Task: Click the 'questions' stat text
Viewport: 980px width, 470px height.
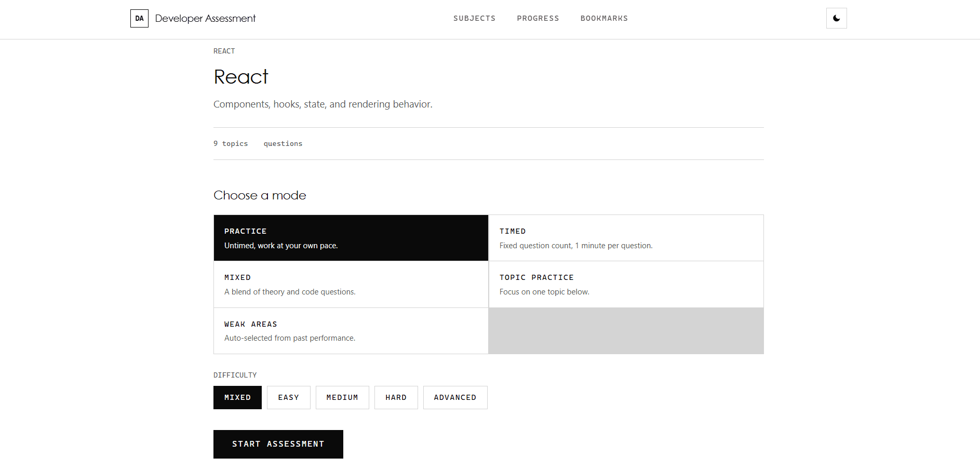Action: coord(283,143)
